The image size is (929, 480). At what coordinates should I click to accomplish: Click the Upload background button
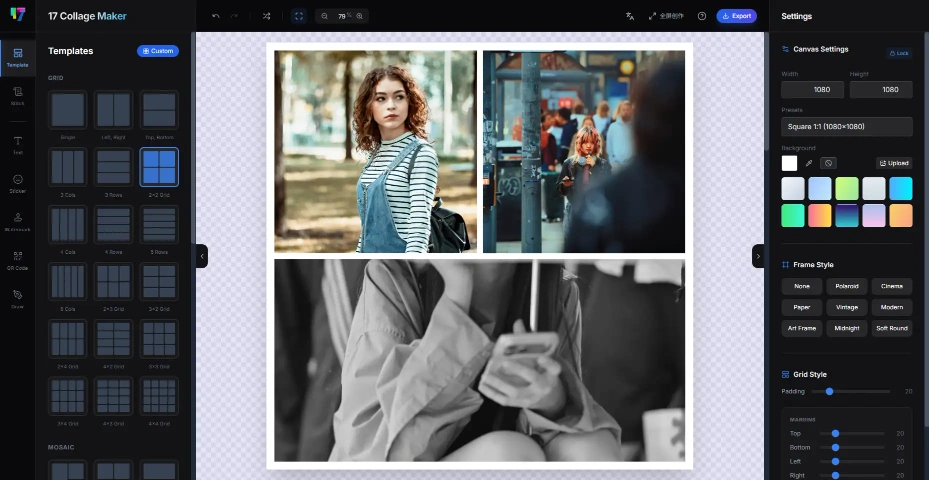coord(894,163)
